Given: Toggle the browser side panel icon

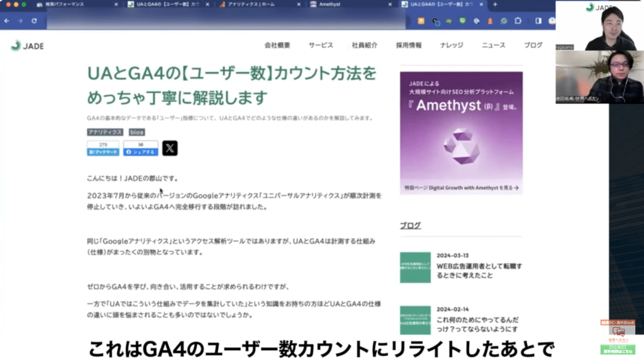Looking at the screenshot, I should 538,21.
